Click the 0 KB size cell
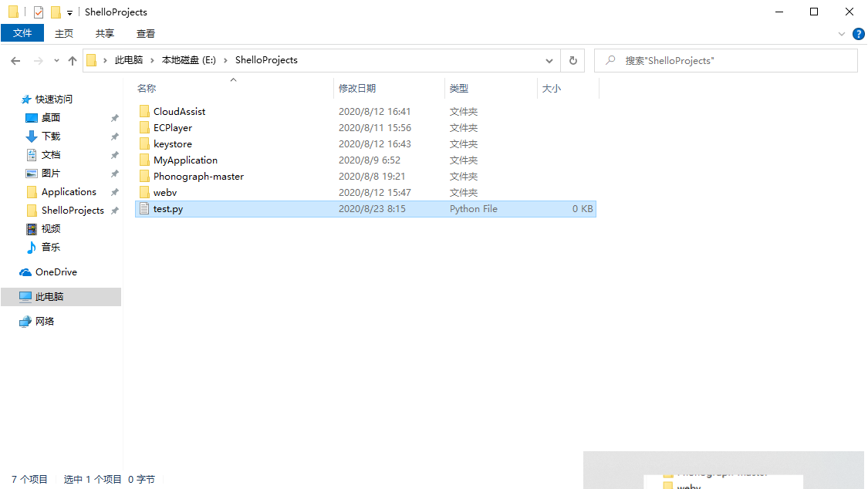This screenshot has width=868, height=489. pyautogui.click(x=583, y=208)
